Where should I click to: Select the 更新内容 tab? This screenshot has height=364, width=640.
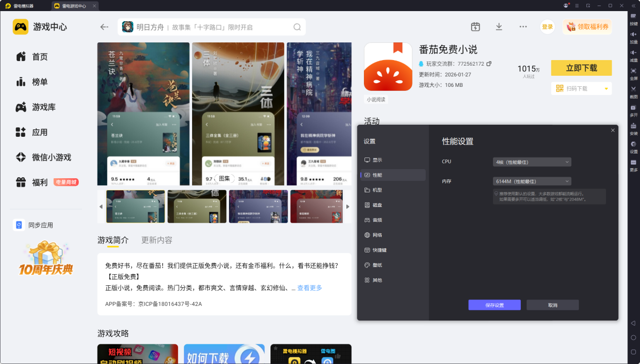coord(157,240)
